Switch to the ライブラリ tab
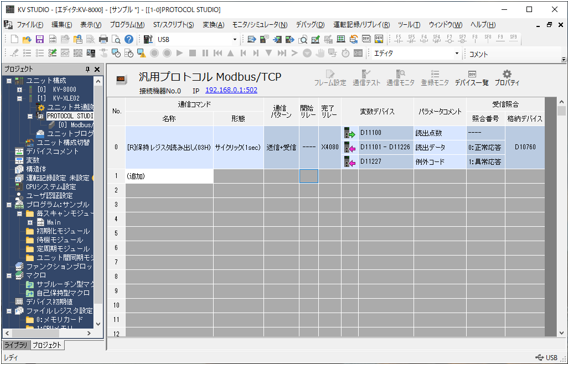568x365 pixels. (16, 345)
